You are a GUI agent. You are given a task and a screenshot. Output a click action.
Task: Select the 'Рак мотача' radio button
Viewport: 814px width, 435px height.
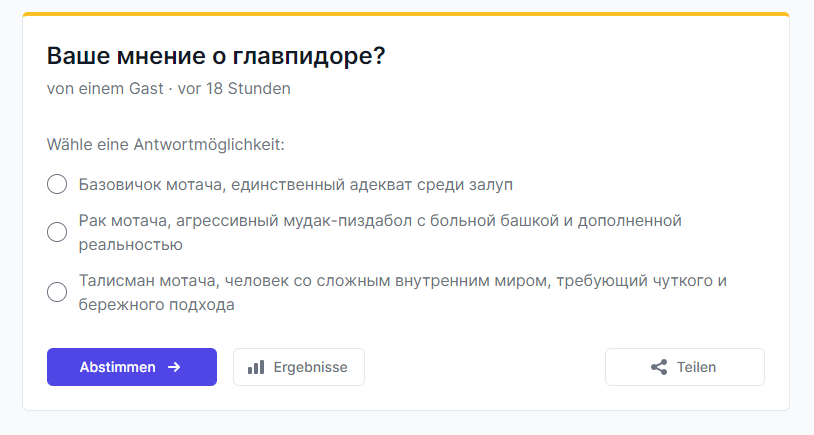(x=57, y=232)
